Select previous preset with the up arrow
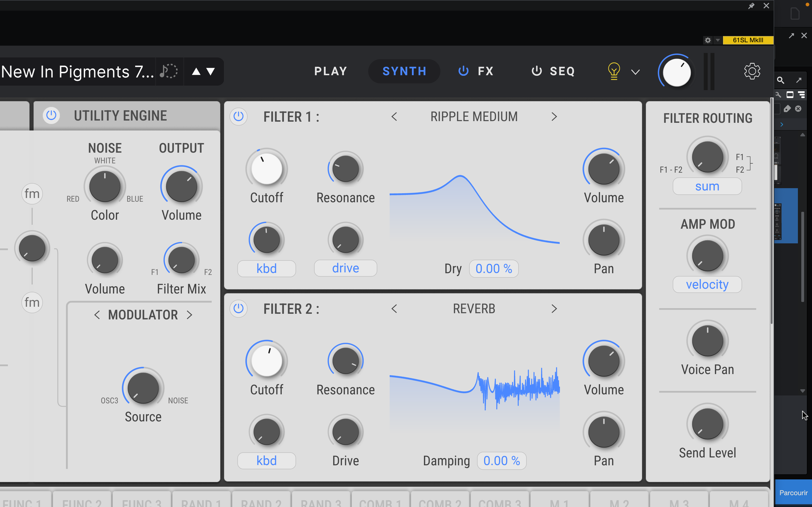 point(196,72)
